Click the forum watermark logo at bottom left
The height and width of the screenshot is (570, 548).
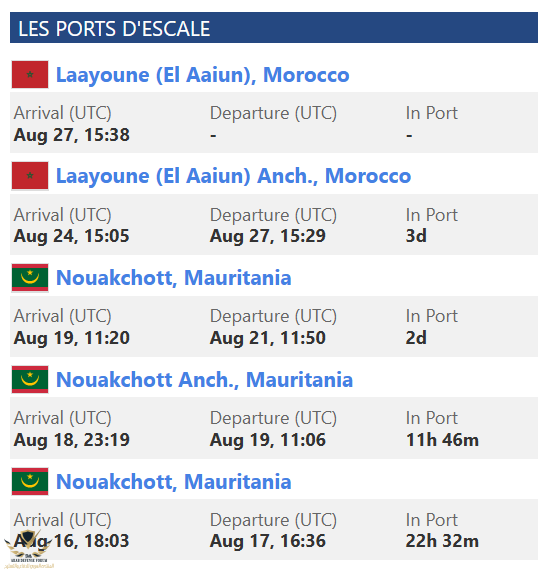pyautogui.click(x=28, y=550)
